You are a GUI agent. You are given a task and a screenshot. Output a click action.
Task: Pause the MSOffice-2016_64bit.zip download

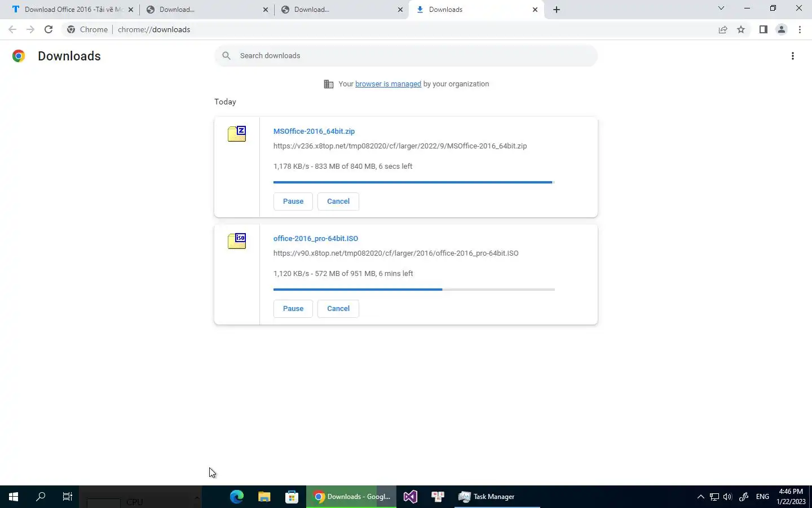(x=293, y=202)
